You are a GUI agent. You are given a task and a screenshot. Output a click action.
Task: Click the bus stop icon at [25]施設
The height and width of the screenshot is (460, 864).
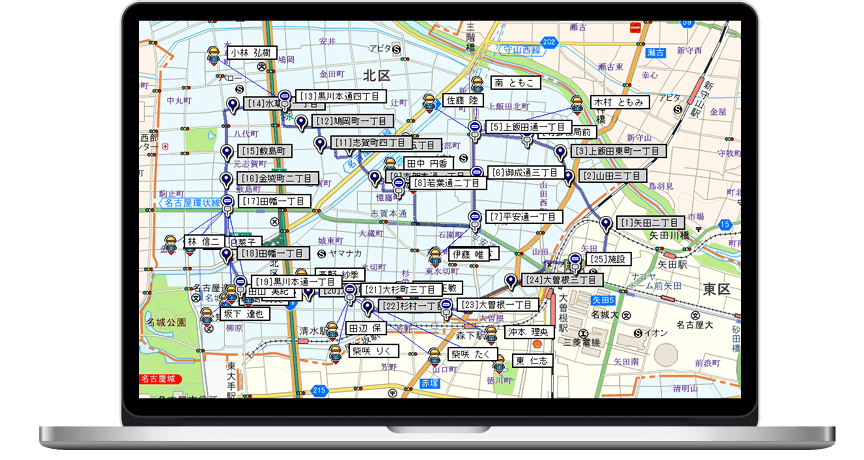tap(575, 262)
